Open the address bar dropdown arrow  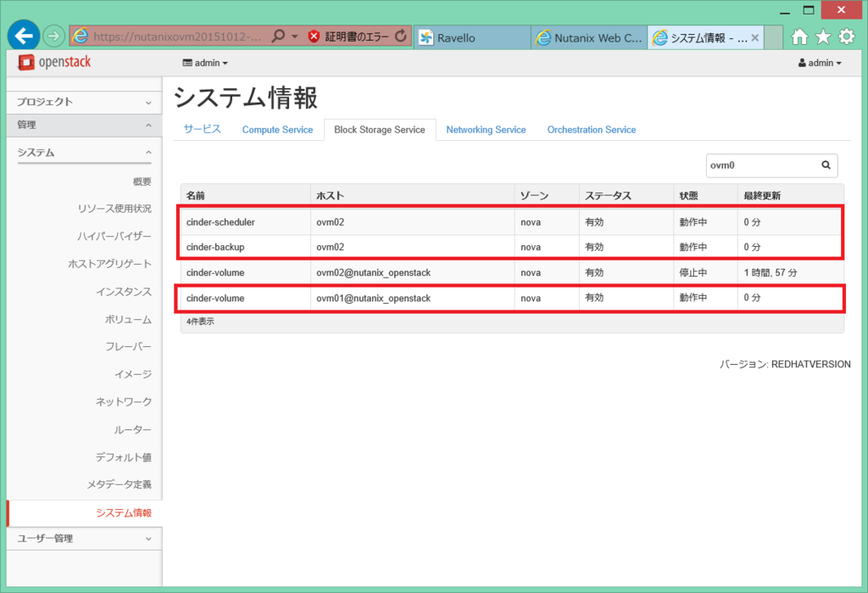[x=294, y=36]
